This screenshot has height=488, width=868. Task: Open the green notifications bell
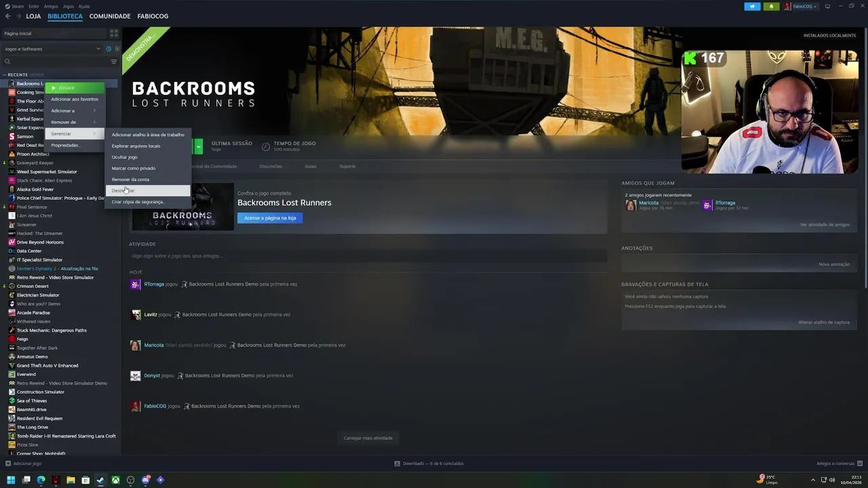click(x=771, y=6)
